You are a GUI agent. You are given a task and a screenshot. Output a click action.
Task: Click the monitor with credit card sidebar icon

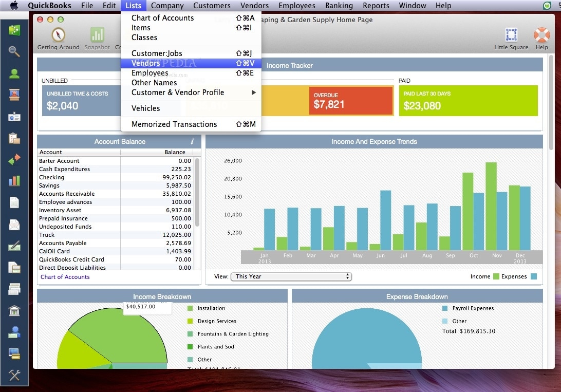click(x=14, y=354)
